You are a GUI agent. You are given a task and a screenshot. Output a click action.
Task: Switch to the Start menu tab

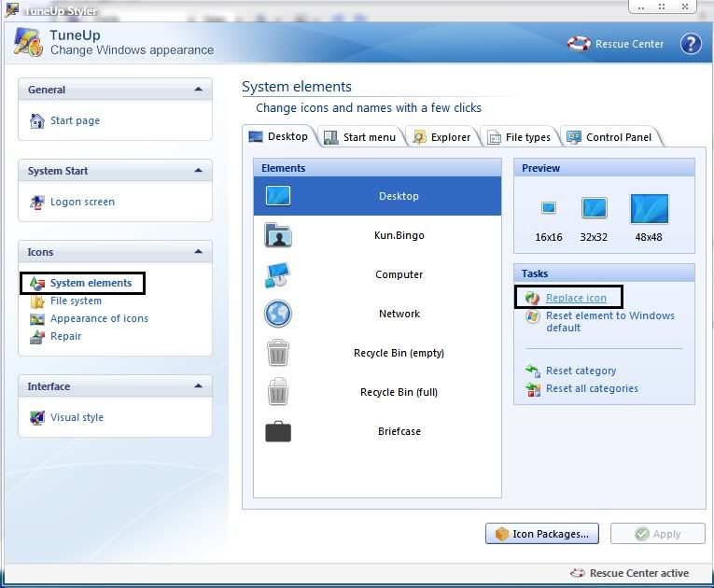[360, 137]
